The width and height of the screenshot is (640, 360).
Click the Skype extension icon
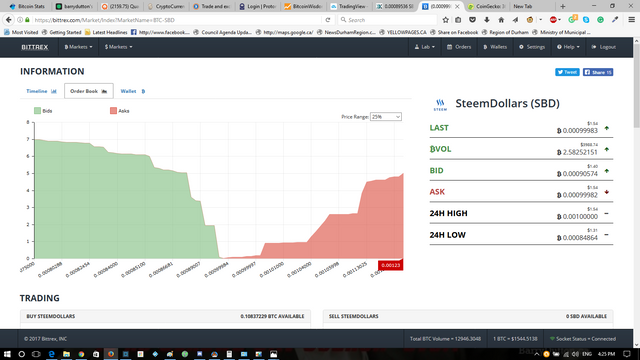click(x=586, y=20)
